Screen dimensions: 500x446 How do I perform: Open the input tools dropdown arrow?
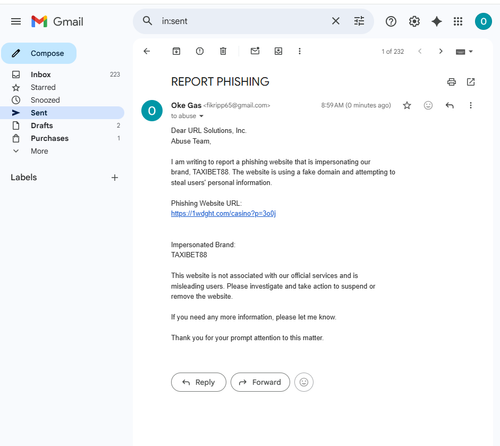(x=471, y=52)
